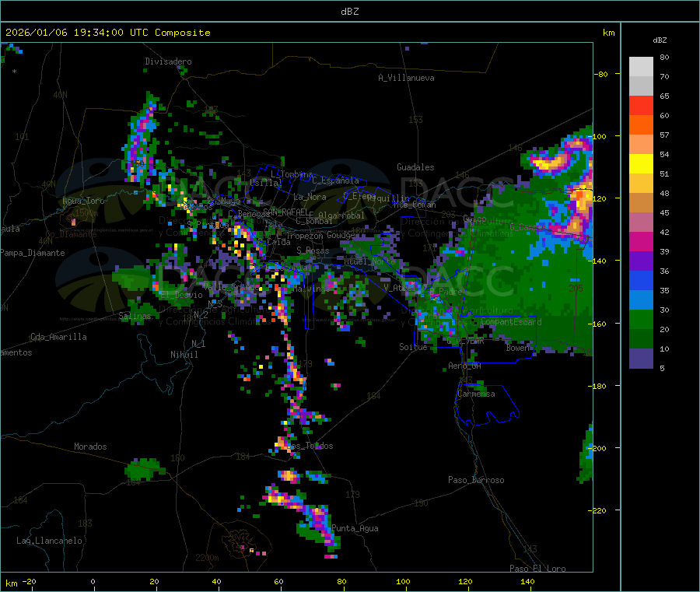Click the C_Española map label
Screen dimensions: 700x592
[336, 180]
